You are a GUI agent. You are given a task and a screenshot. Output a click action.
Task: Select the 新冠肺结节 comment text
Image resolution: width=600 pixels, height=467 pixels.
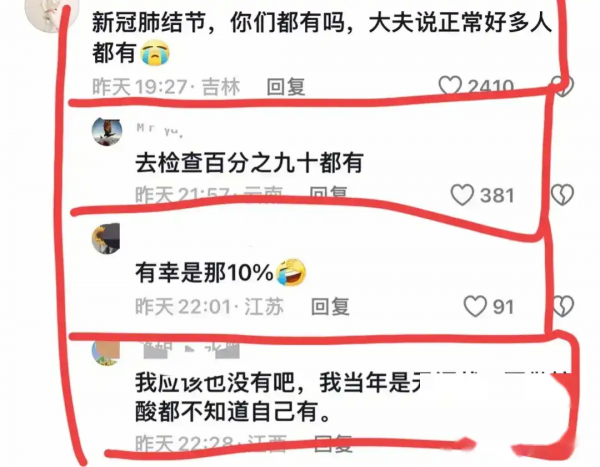(x=322, y=38)
